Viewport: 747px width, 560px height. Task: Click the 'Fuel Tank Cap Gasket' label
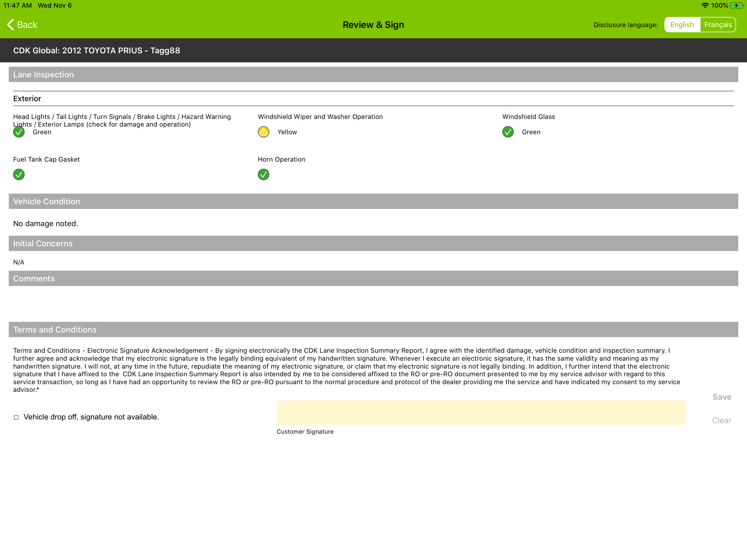click(x=46, y=159)
